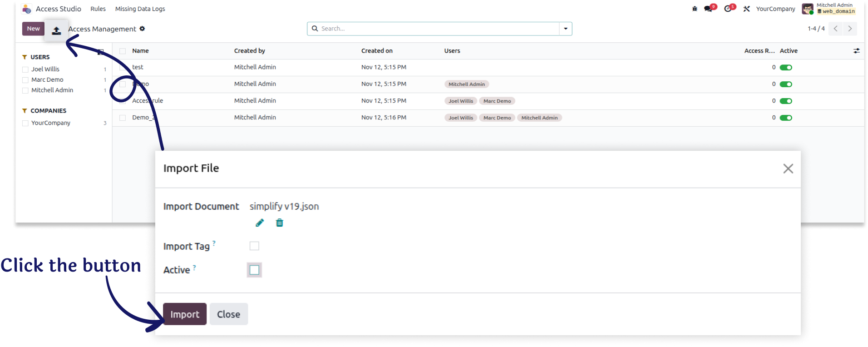The height and width of the screenshot is (347, 868).
Task: Open the column options adjust icon
Action: (x=856, y=51)
